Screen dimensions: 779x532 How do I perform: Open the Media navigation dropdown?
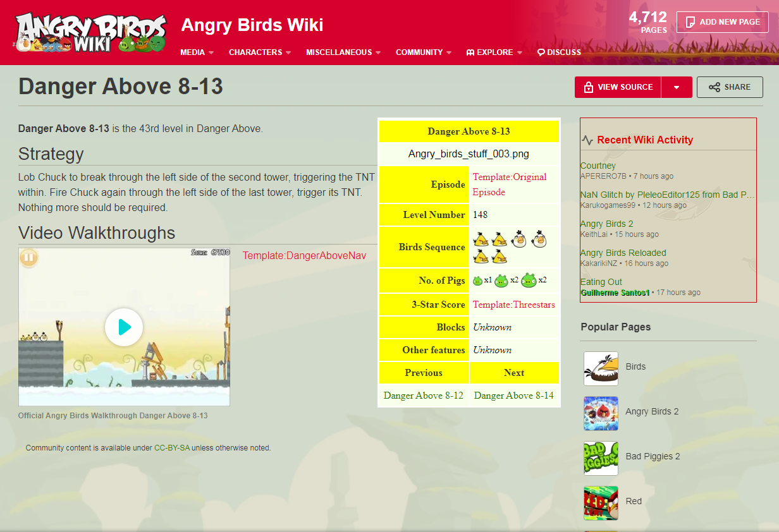(197, 52)
